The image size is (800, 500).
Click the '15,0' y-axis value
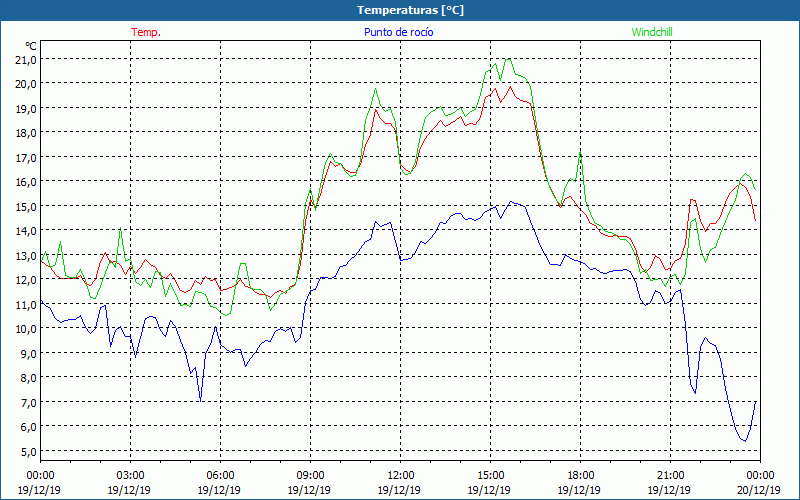[27, 206]
